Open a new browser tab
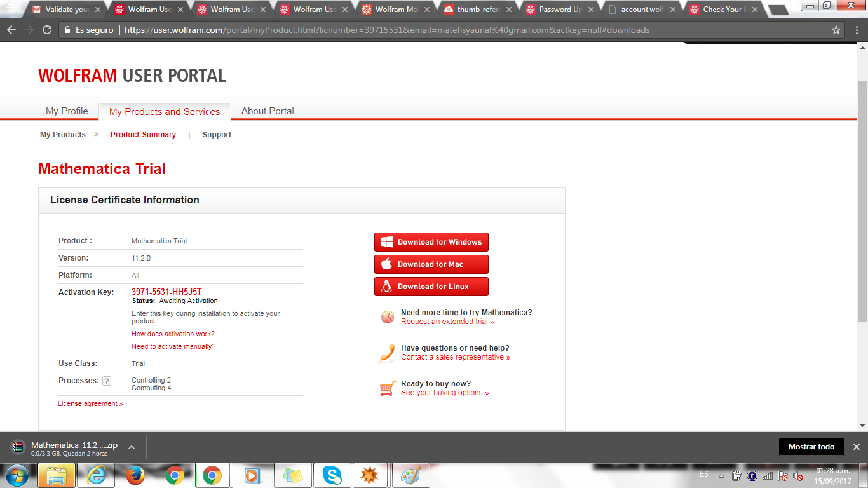The height and width of the screenshot is (488, 868). pos(778,10)
